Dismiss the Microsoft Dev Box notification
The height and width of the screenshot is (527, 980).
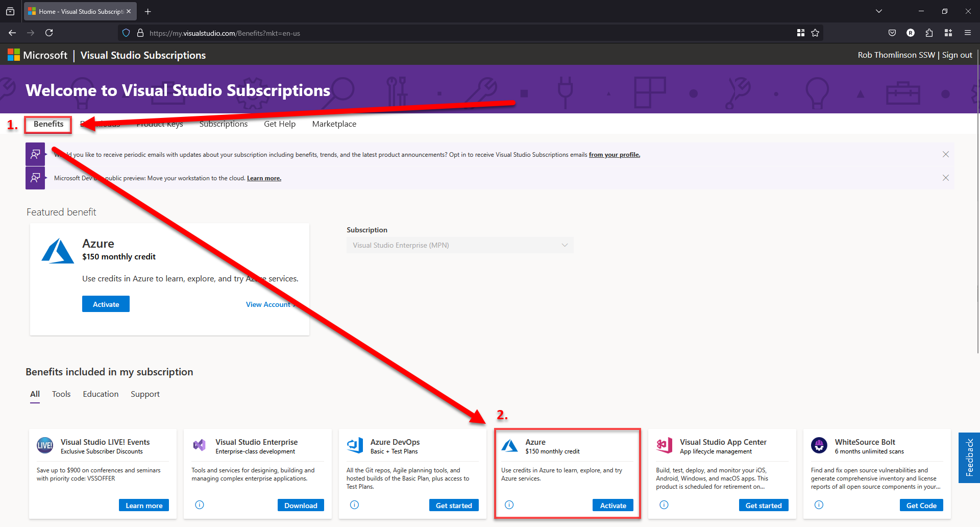point(946,178)
